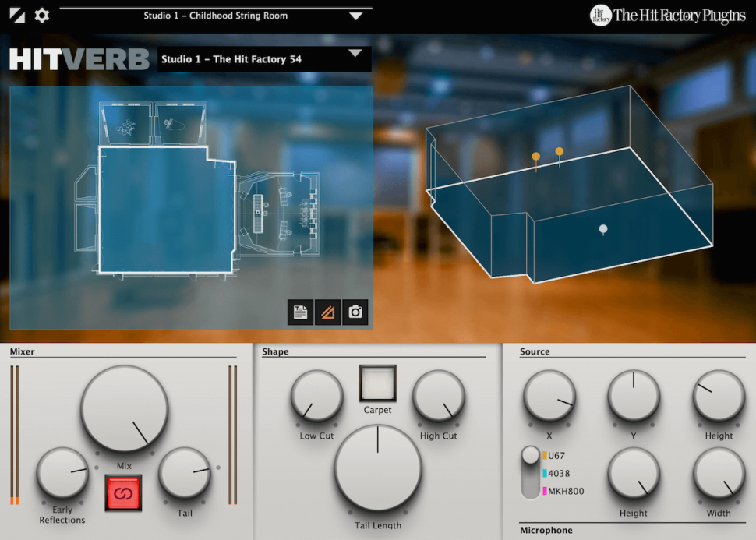Click the High Cut knob
Image resolution: width=756 pixels, height=540 pixels.
pyautogui.click(x=439, y=396)
